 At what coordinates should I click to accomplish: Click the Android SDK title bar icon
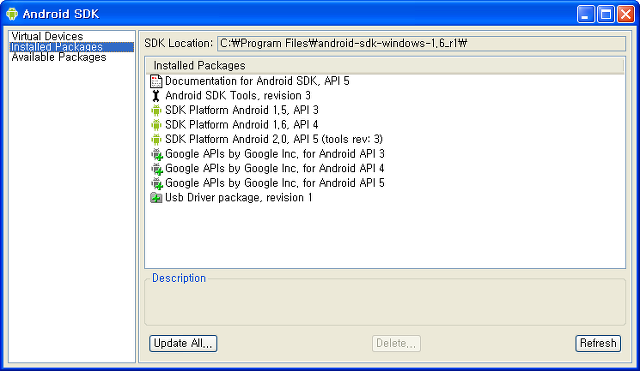(12, 14)
